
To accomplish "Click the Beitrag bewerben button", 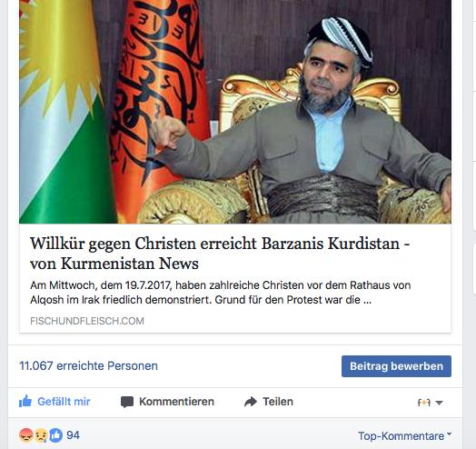I will point(396,366).
